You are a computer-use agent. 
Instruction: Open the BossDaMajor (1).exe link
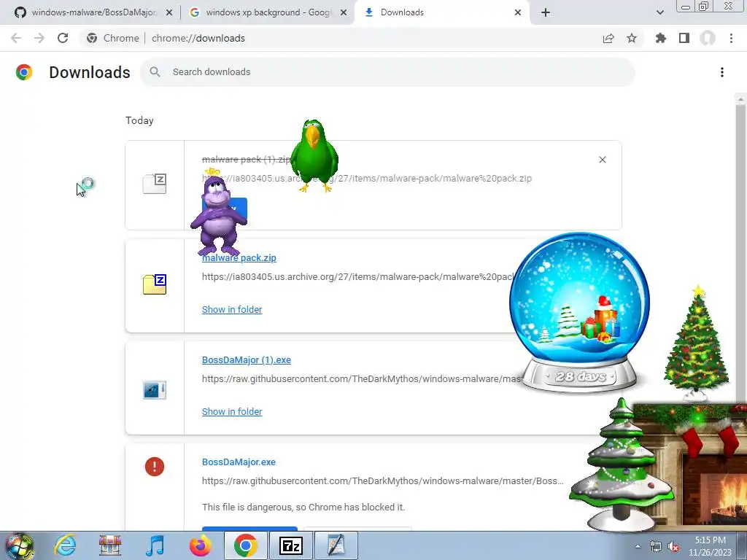tap(247, 360)
